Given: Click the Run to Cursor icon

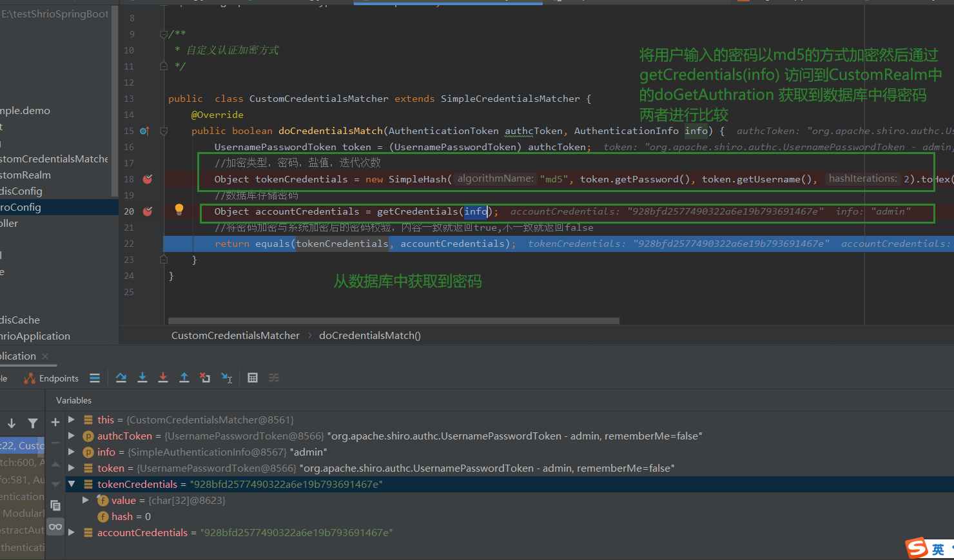Looking at the screenshot, I should pyautogui.click(x=227, y=378).
